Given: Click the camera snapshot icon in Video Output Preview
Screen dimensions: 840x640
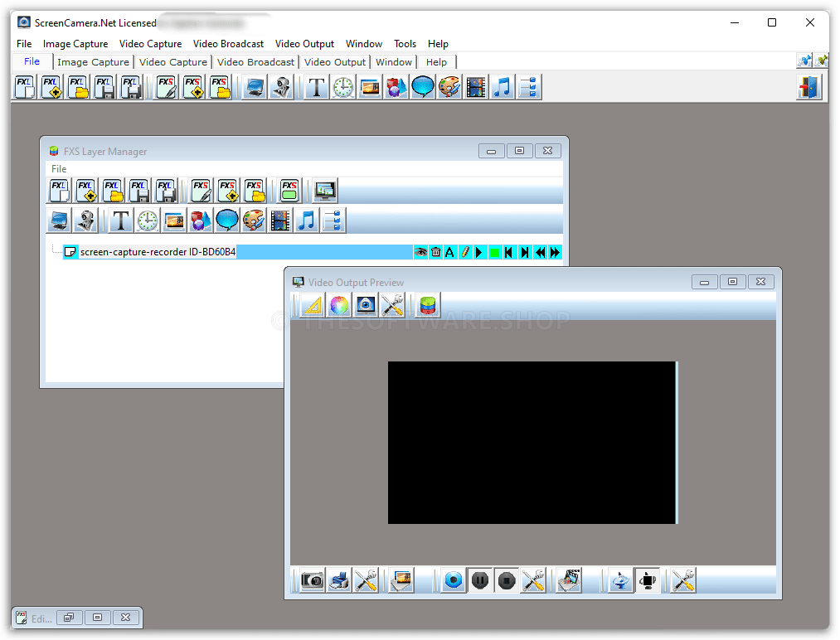Looking at the screenshot, I should 312,580.
